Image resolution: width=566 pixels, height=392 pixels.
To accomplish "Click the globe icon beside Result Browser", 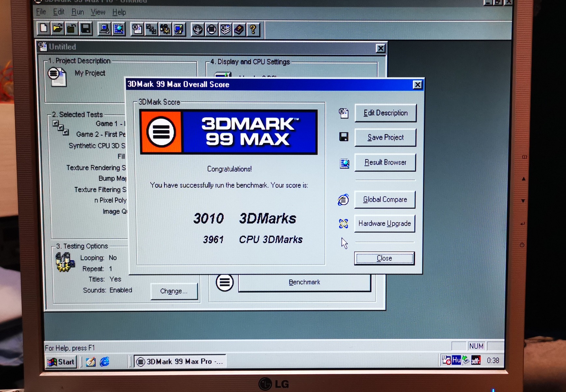I will tap(344, 163).
